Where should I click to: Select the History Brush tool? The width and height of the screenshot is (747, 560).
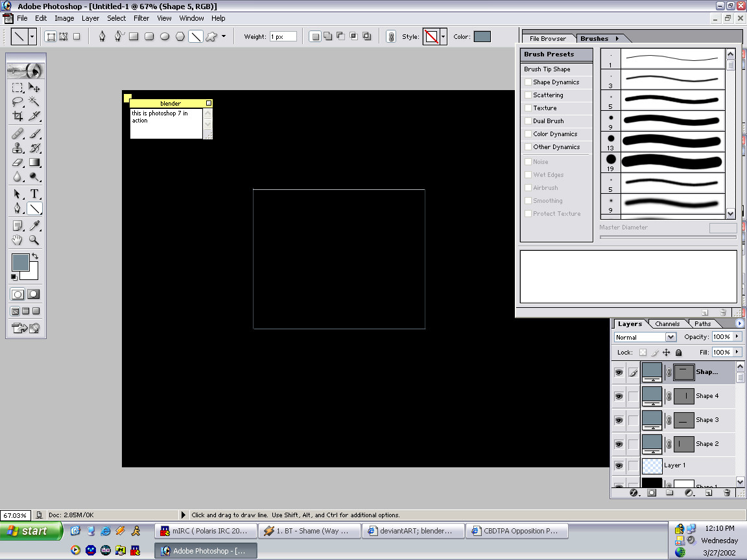(x=34, y=148)
